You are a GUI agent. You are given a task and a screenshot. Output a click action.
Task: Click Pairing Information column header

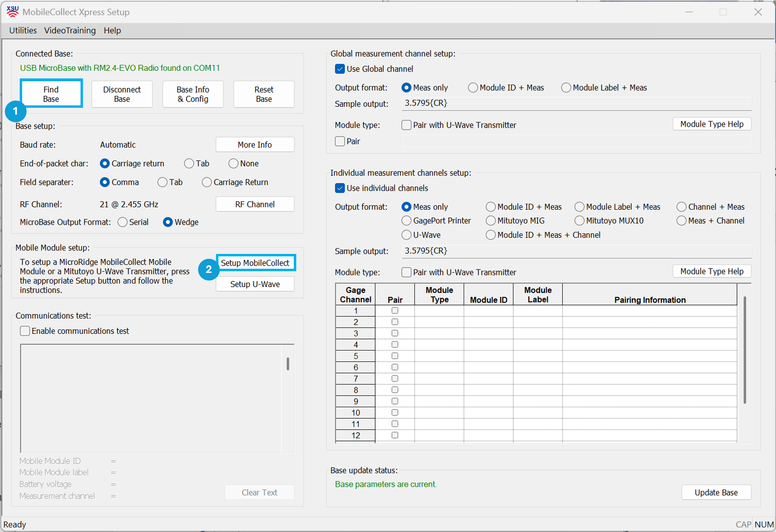tap(650, 295)
